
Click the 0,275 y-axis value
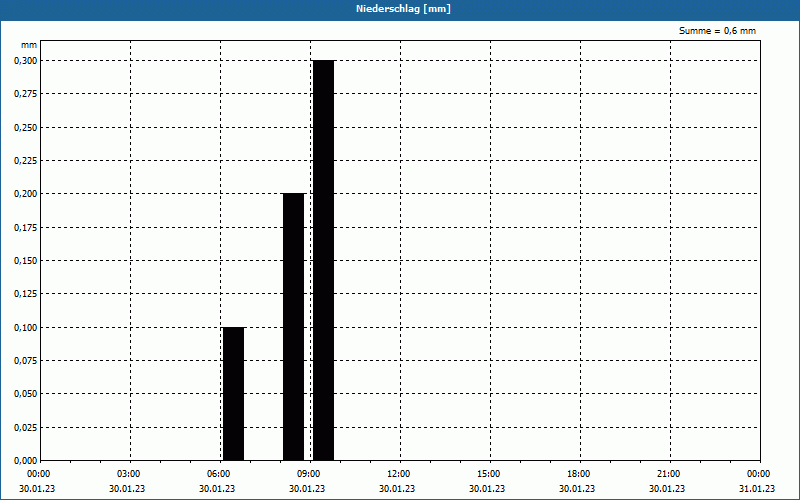coord(26,94)
